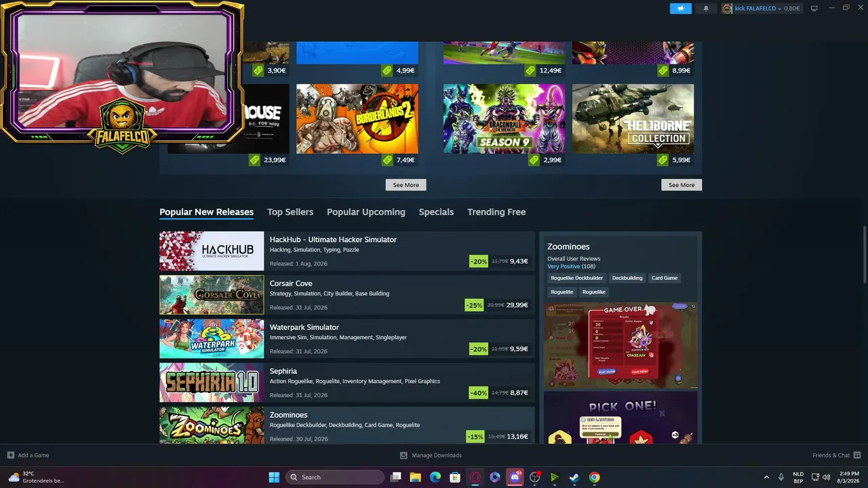Viewport: 868px width, 488px height.
Task: Click the See More button under Borderlands 2
Action: [406, 185]
